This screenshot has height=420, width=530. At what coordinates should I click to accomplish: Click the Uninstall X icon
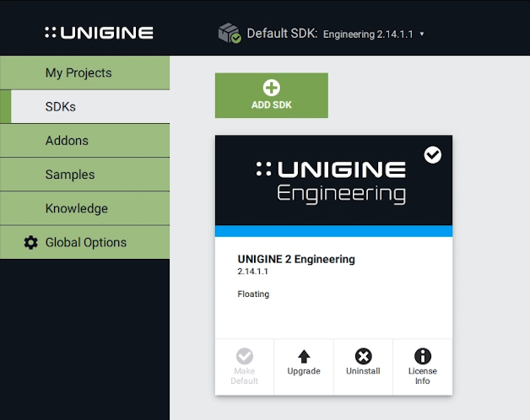tap(363, 356)
